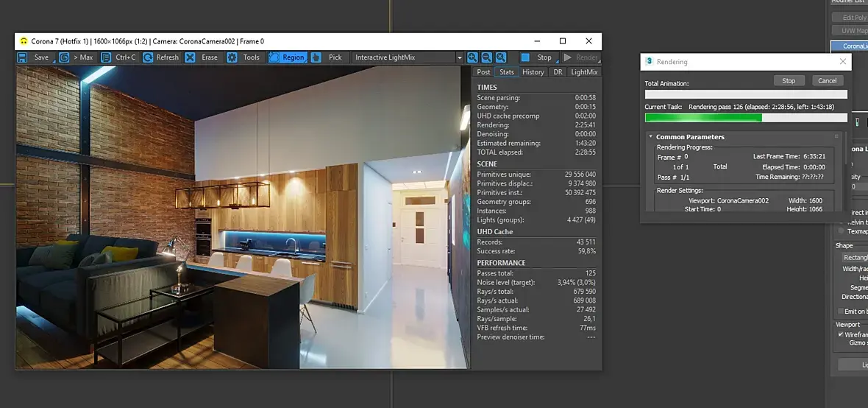The width and height of the screenshot is (868, 408).
Task: Select the Texmap radio button
Action: [x=842, y=231]
